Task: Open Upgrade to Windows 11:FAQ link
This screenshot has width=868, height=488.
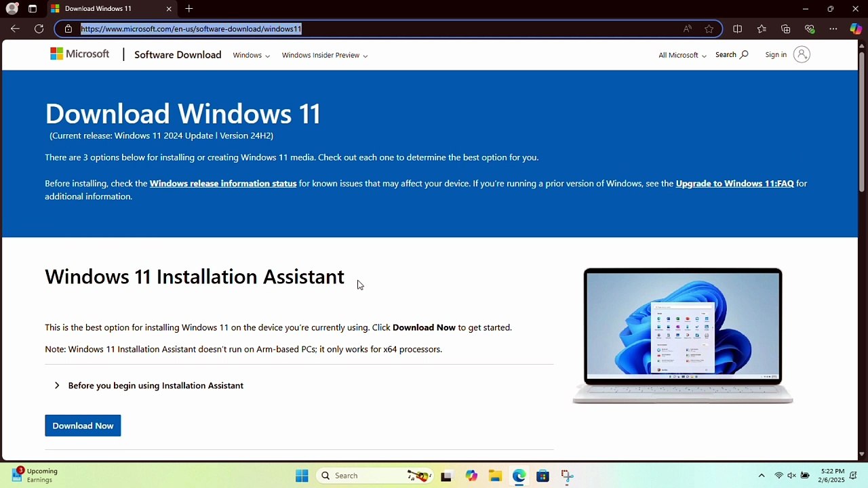Action: (734, 183)
